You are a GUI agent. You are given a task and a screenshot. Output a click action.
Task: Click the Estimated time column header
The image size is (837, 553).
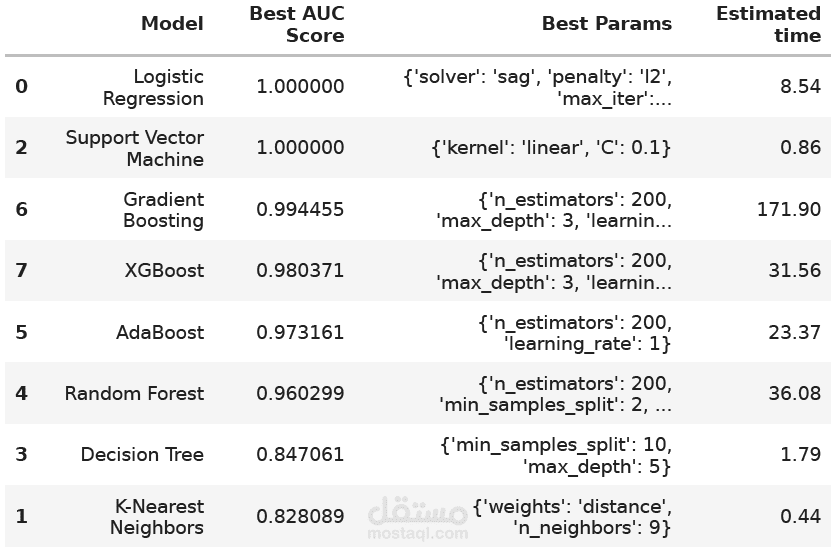pos(768,24)
